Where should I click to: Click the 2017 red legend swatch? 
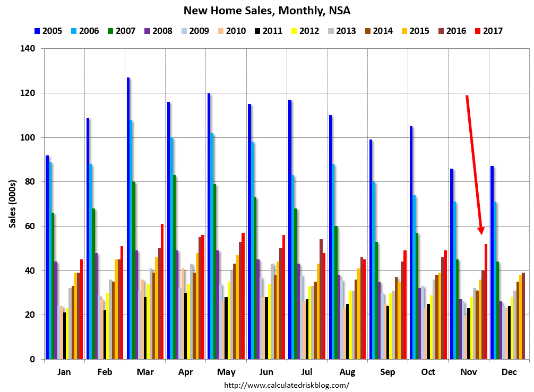pos(477,31)
